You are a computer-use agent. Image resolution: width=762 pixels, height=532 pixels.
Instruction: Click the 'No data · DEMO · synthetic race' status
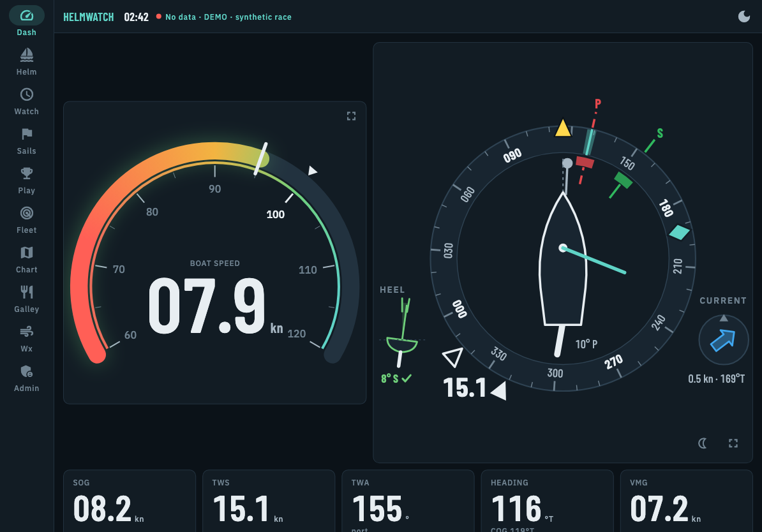[x=228, y=17]
